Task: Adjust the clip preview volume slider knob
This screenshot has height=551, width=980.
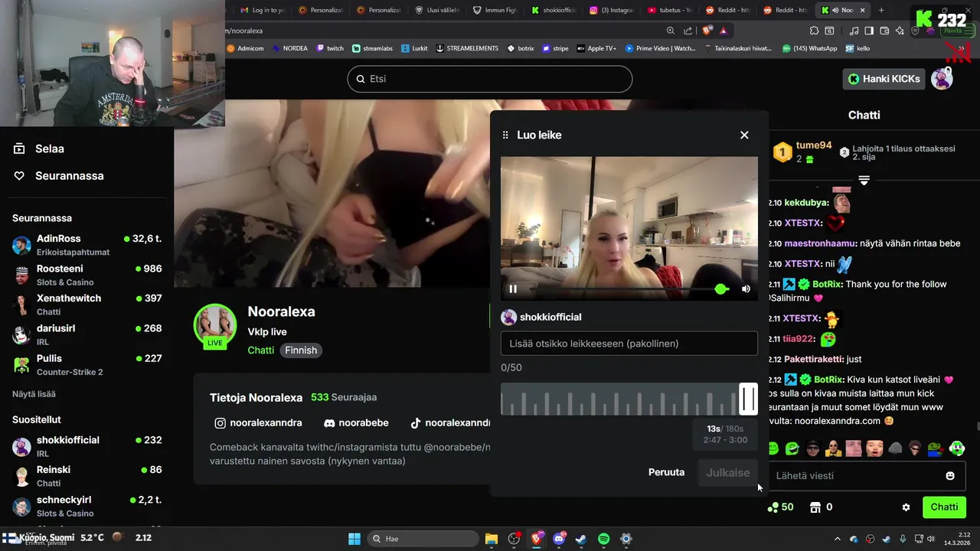Action: point(720,289)
